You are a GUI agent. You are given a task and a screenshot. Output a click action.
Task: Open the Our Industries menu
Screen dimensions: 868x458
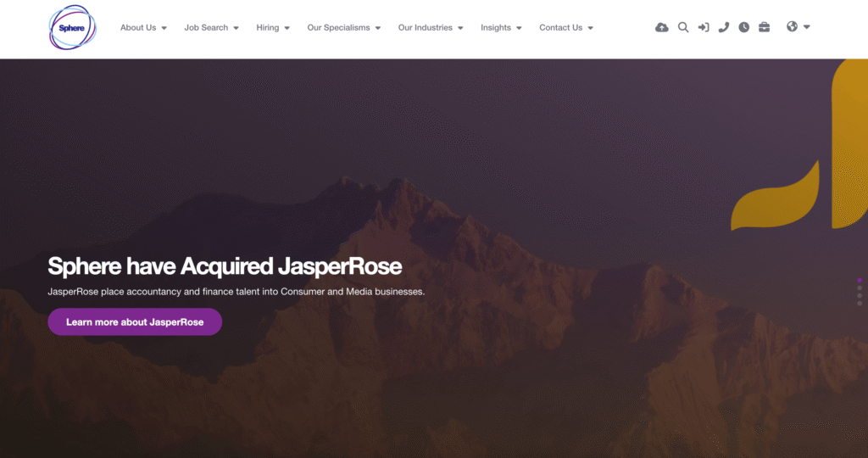pyautogui.click(x=426, y=28)
